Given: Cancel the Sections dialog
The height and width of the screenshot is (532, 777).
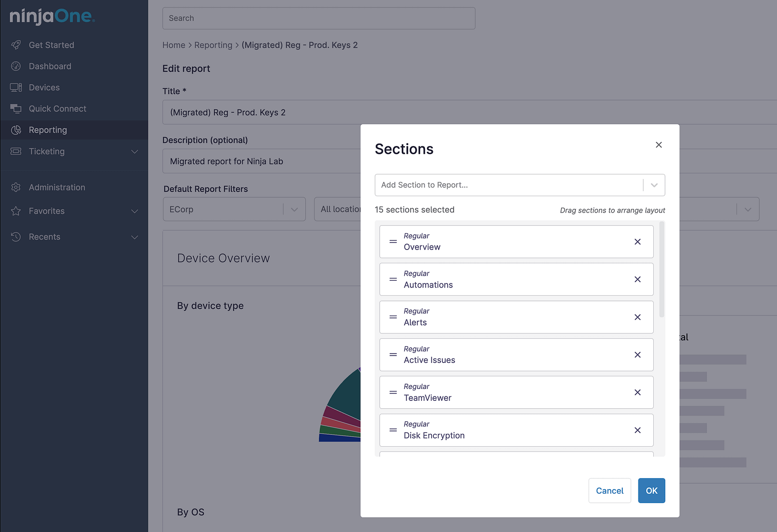Looking at the screenshot, I should [x=609, y=491].
